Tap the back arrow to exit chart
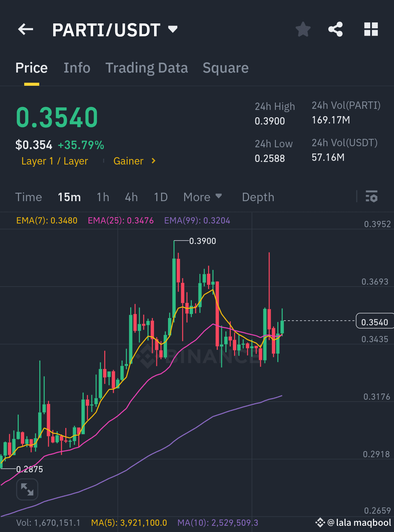Viewport: 394px width, 532px height. pos(25,29)
